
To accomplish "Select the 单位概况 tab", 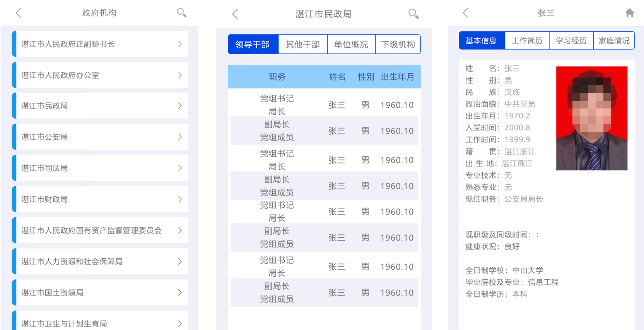I will coord(351,45).
